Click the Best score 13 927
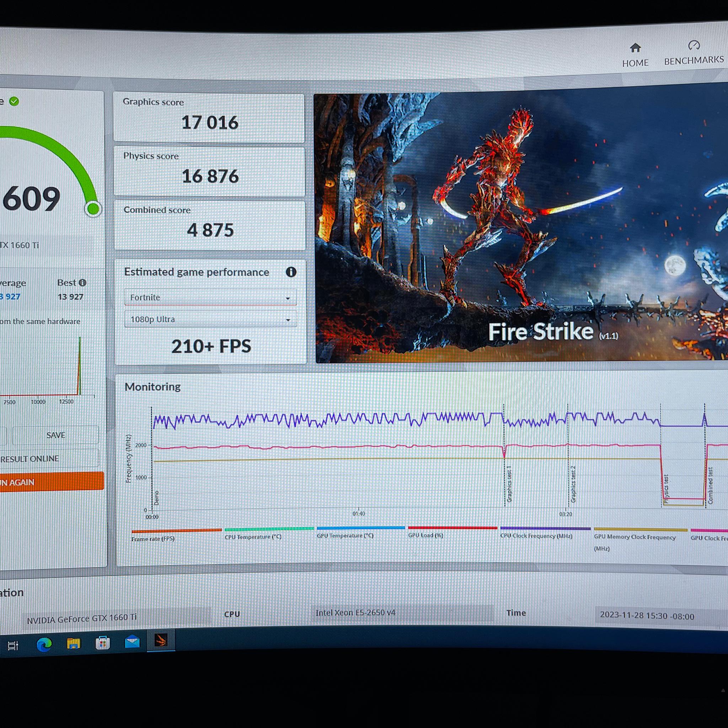The height and width of the screenshot is (728, 728). pyautogui.click(x=70, y=297)
